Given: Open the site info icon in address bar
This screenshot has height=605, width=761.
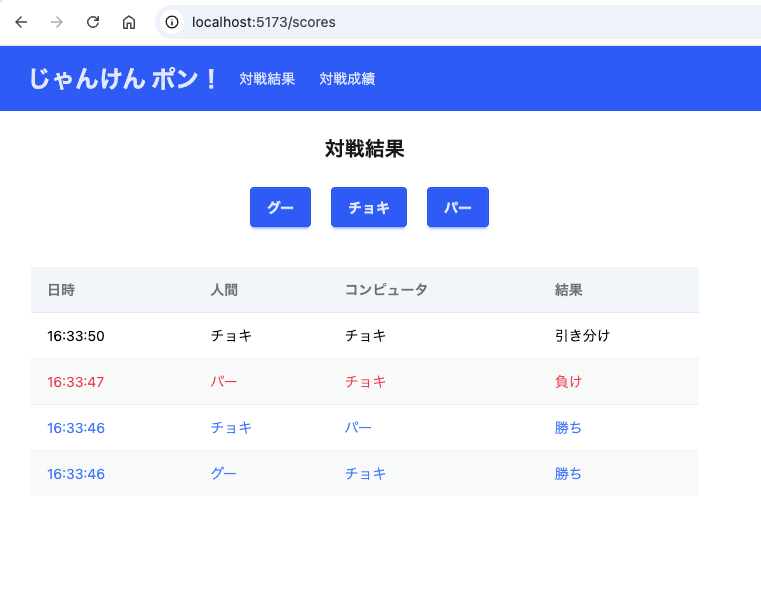Looking at the screenshot, I should click(x=173, y=22).
